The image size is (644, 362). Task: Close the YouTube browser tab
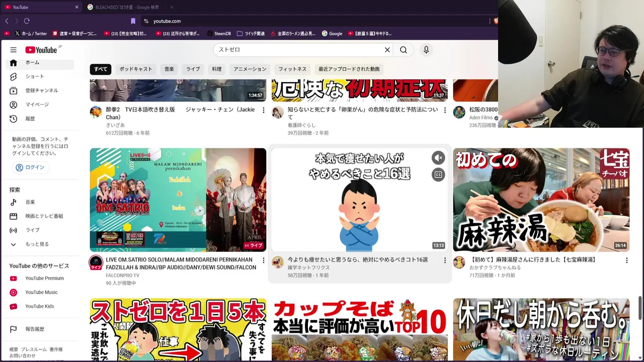(x=76, y=7)
